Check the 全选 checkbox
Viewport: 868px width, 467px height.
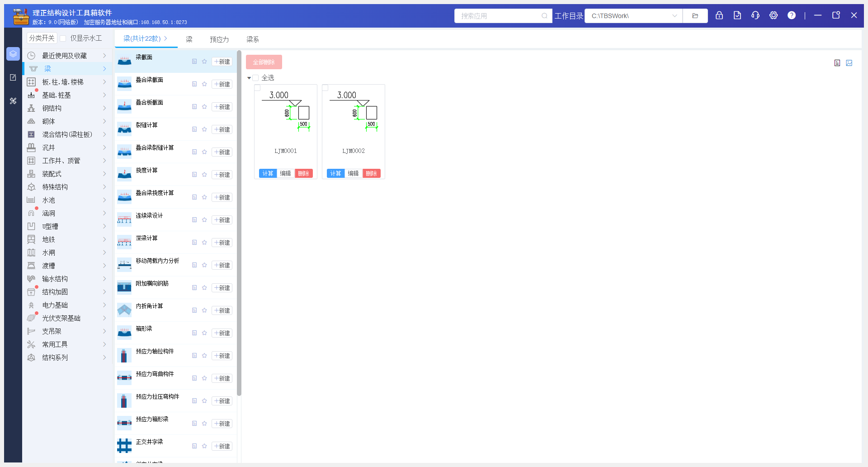tap(256, 78)
